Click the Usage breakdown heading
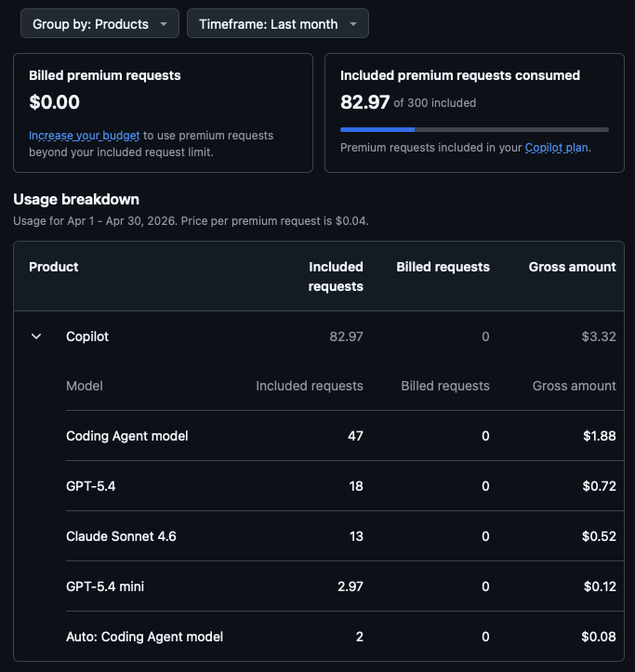The width and height of the screenshot is (635, 672). [x=76, y=199]
